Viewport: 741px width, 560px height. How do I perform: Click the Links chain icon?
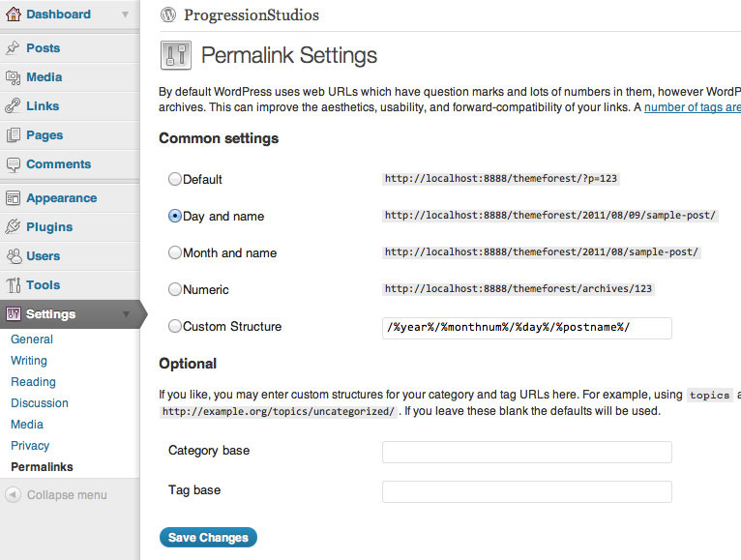tap(14, 106)
